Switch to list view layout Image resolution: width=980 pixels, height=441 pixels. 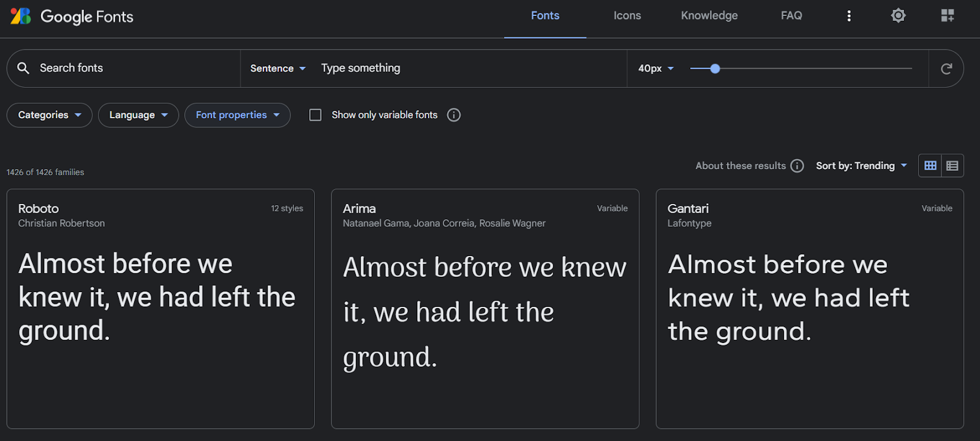[x=952, y=166]
